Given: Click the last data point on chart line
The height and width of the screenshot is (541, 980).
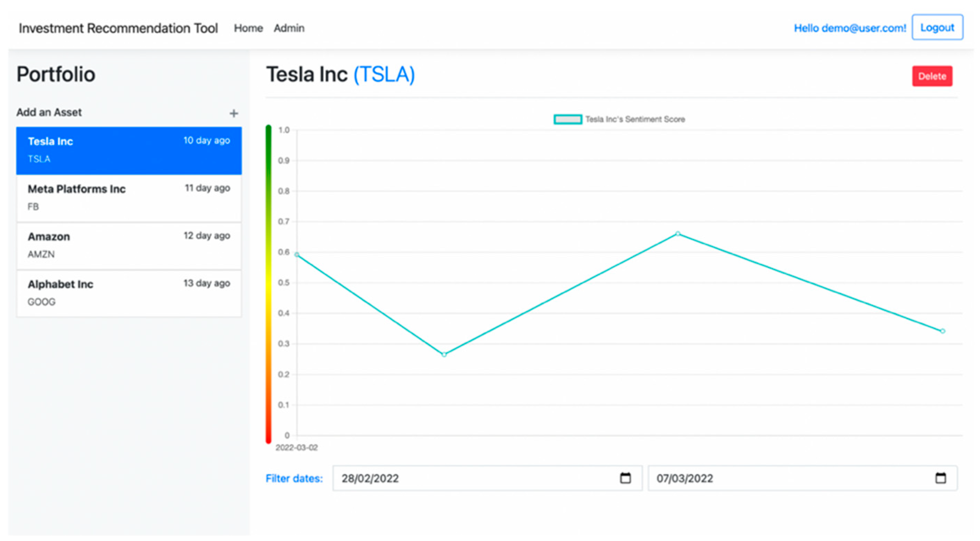Looking at the screenshot, I should click(942, 331).
